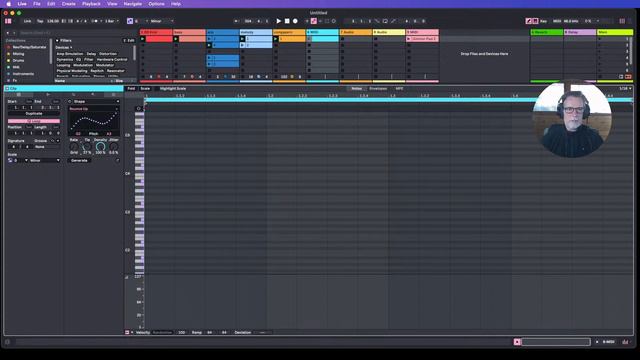
Task: Open the Devices filter dropdown in browser
Action: (x=64, y=47)
